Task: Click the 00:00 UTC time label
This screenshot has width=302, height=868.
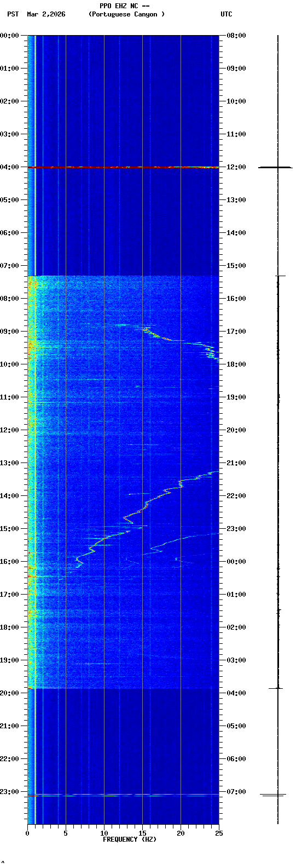Action: [236, 561]
